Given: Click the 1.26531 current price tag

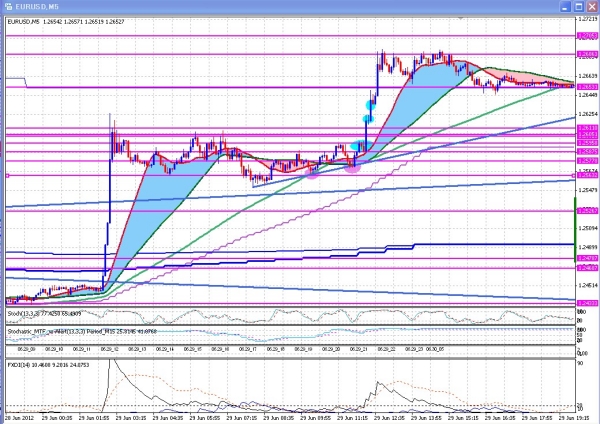Looking at the screenshot, I should coord(587,87).
